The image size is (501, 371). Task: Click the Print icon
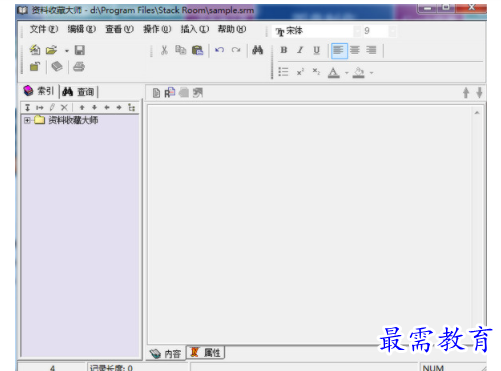79,67
